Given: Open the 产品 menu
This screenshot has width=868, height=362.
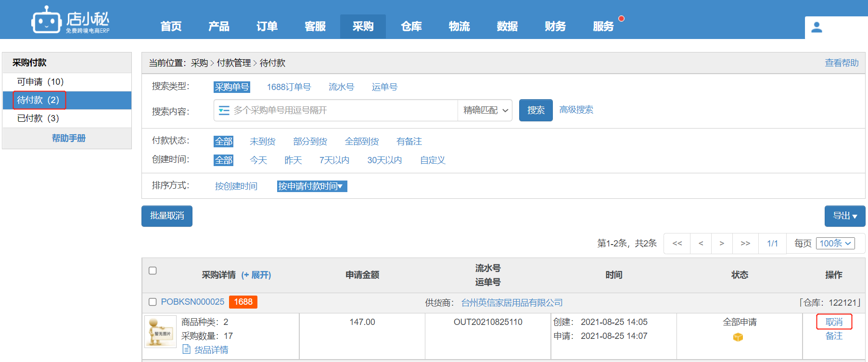Looking at the screenshot, I should tap(219, 26).
